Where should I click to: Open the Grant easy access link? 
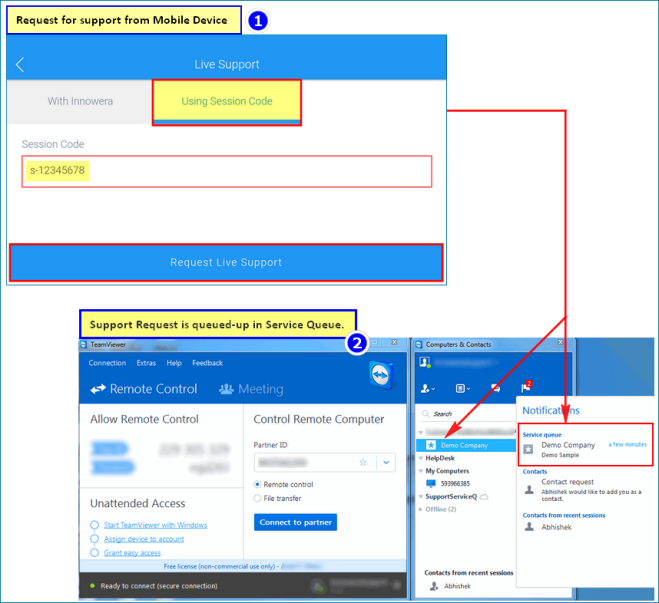click(132, 553)
